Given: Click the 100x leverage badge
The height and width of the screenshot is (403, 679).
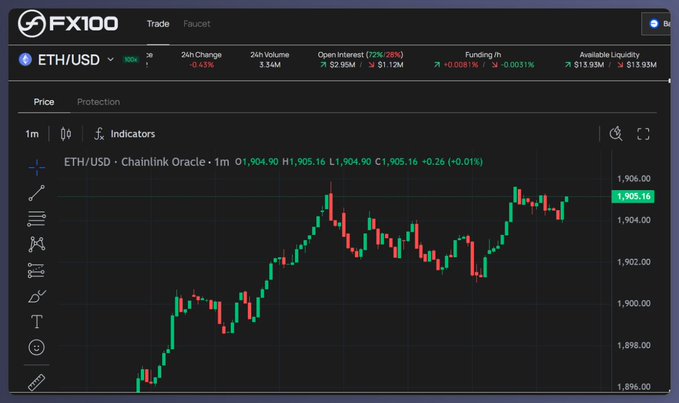Looking at the screenshot, I should pyautogui.click(x=131, y=60).
